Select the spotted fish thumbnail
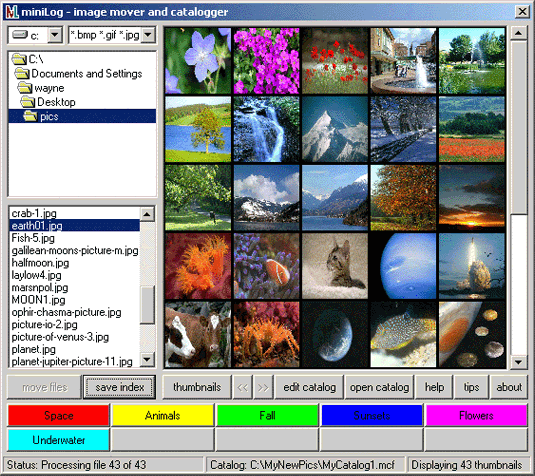This screenshot has height=476, width=535. tap(403, 335)
